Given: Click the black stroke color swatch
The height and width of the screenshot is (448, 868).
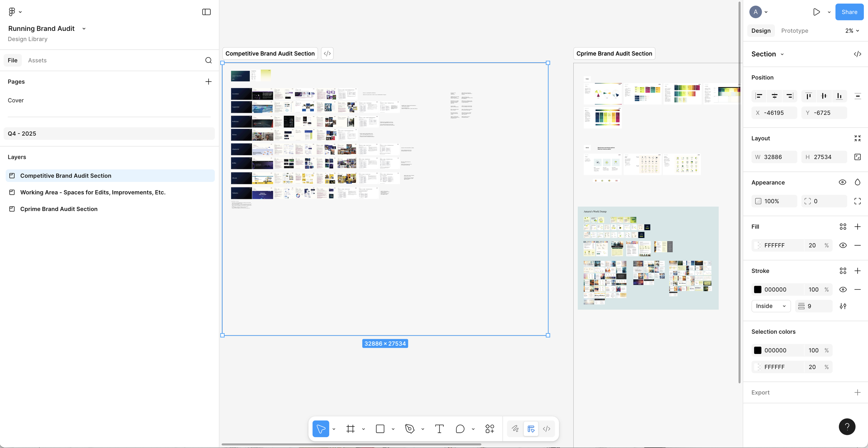Looking at the screenshot, I should 758,289.
